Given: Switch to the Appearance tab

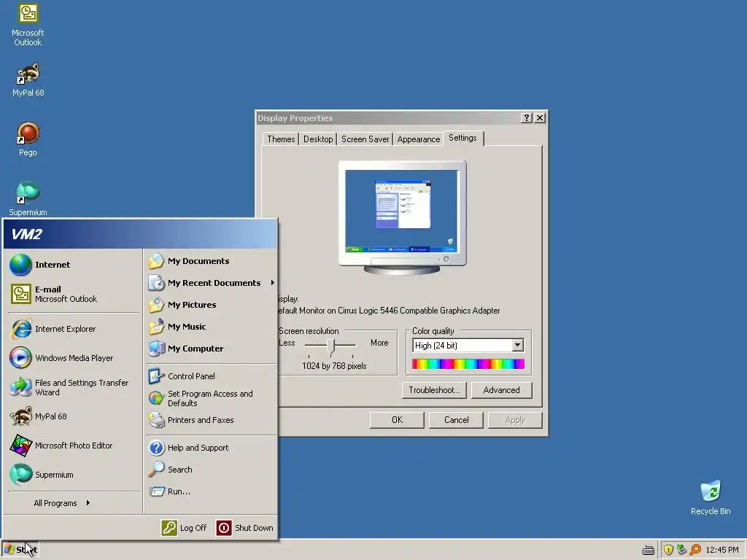Looking at the screenshot, I should [418, 139].
